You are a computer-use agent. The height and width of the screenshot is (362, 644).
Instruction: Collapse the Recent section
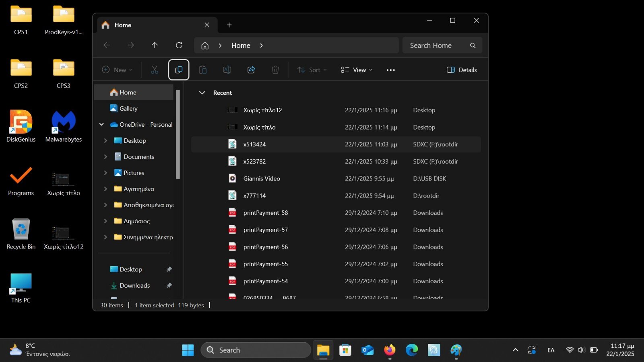tap(202, 93)
